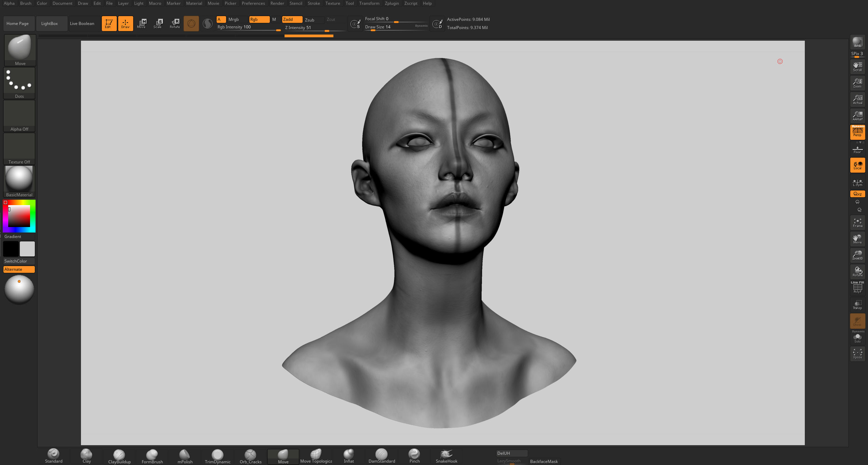Open the Texture Off picker

(19, 148)
